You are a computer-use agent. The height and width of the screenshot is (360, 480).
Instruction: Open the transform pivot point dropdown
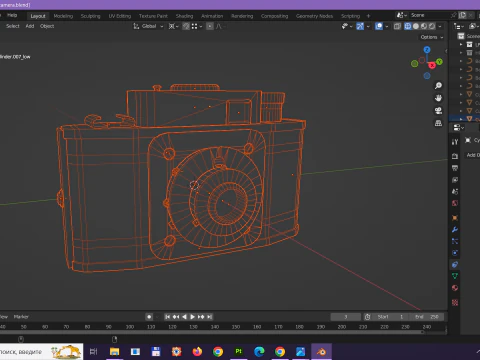click(x=173, y=26)
